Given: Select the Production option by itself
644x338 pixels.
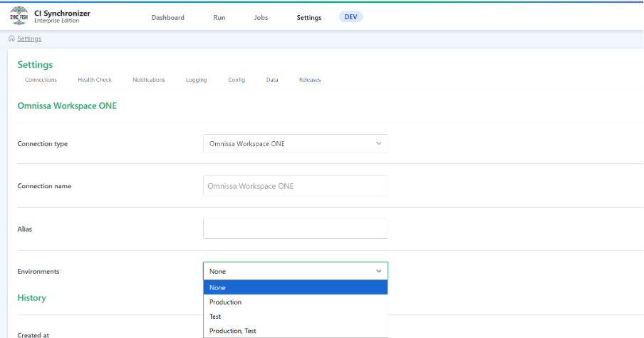Looking at the screenshot, I should click(296, 302).
